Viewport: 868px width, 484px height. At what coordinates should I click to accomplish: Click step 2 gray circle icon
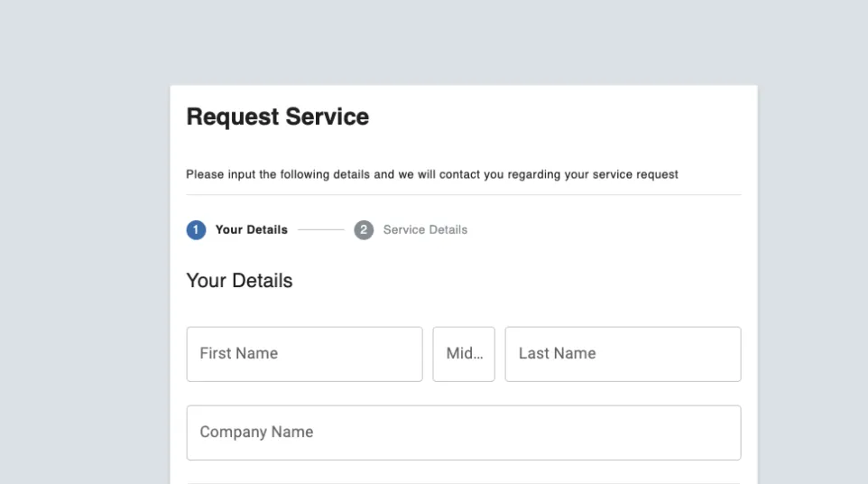(x=364, y=230)
